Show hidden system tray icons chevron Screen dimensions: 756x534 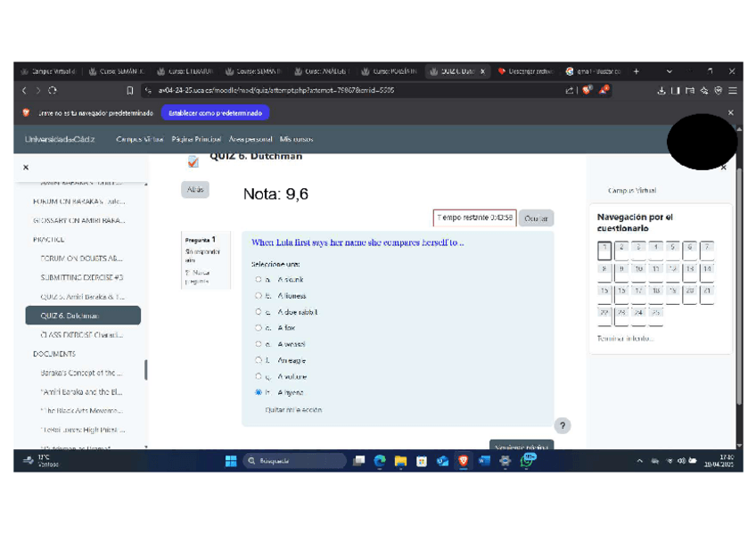[x=639, y=461]
